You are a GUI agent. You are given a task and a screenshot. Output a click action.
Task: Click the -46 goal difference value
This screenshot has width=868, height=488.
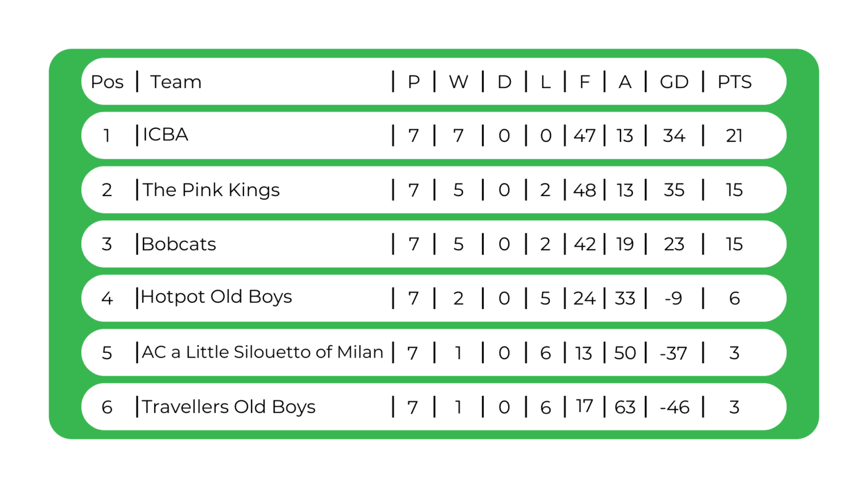click(x=675, y=407)
